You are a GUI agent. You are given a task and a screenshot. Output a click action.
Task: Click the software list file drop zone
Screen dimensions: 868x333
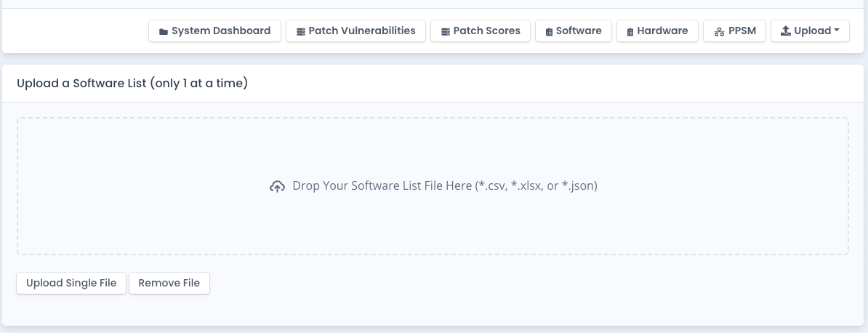pos(433,186)
